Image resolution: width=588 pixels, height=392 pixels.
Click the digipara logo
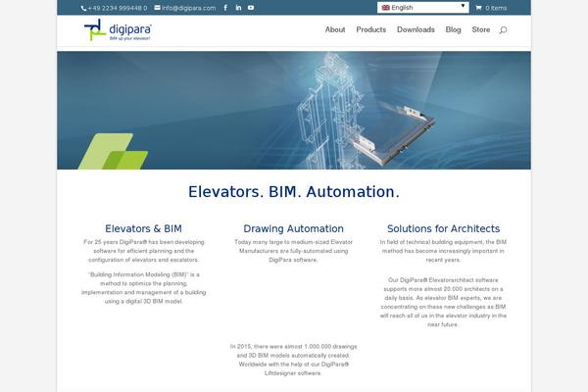[x=118, y=30]
